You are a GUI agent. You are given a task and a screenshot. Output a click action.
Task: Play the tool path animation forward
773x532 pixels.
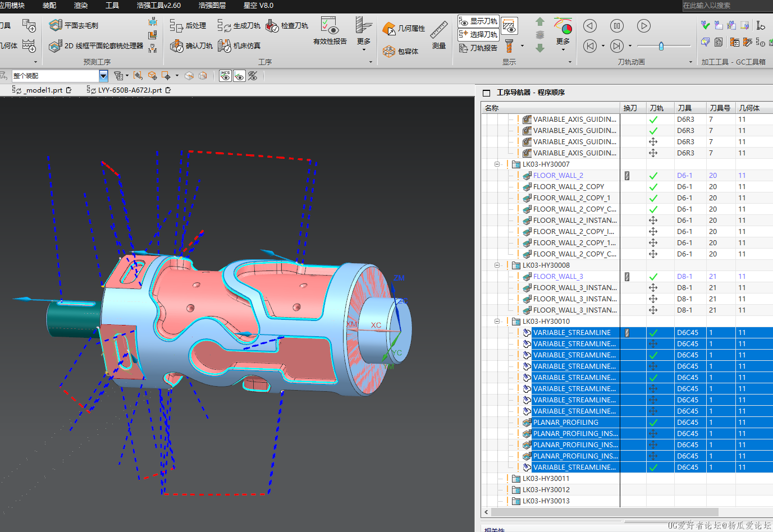pyautogui.click(x=644, y=26)
